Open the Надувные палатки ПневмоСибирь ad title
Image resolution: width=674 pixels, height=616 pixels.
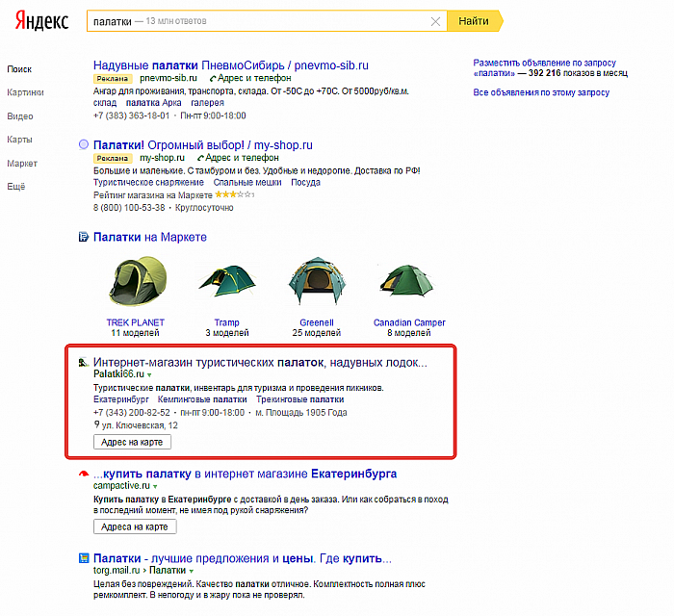coord(231,65)
